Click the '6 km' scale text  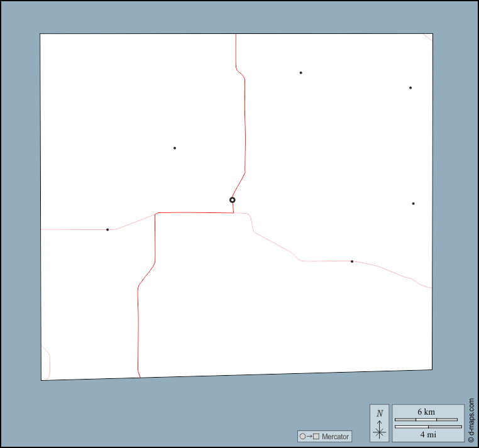[426, 412]
